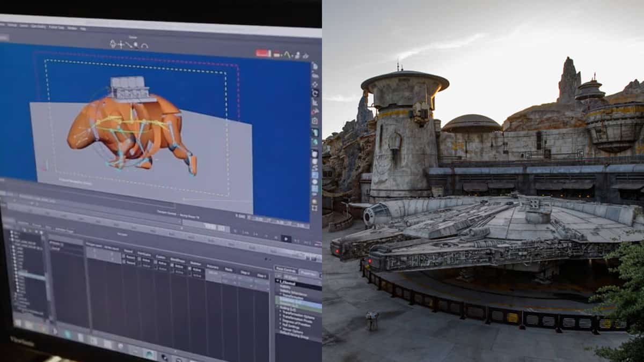Select the crosshair move icon in the center viewport toolbar
The height and width of the screenshot is (362, 644).
click(x=121, y=45)
